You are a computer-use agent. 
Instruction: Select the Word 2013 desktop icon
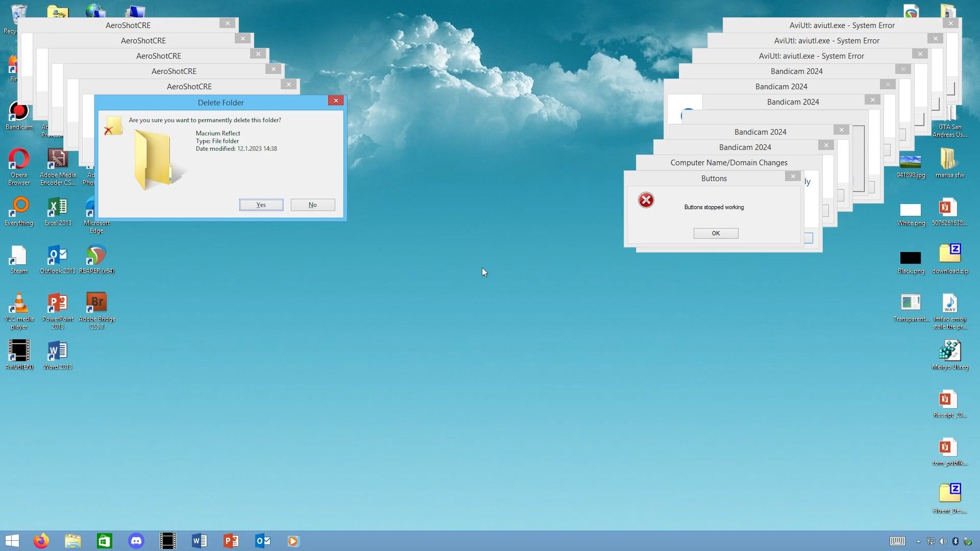[58, 355]
